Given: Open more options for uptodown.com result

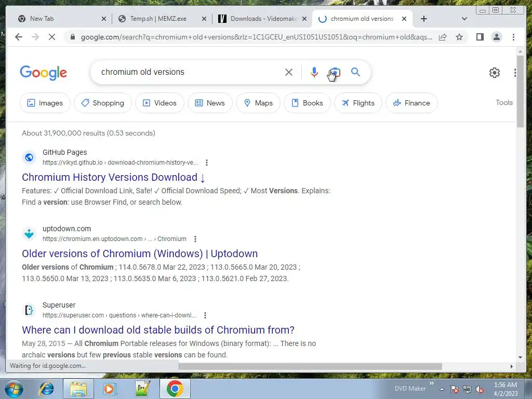Looking at the screenshot, I should [x=195, y=239].
